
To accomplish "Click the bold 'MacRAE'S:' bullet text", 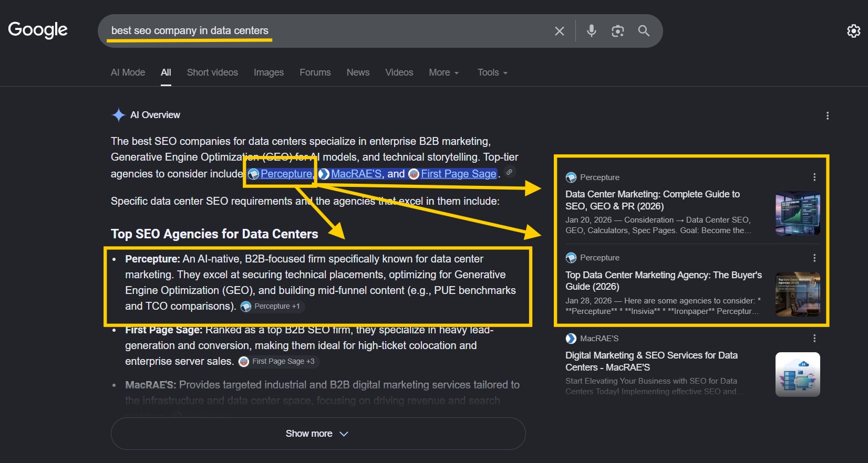I will click(x=150, y=385).
